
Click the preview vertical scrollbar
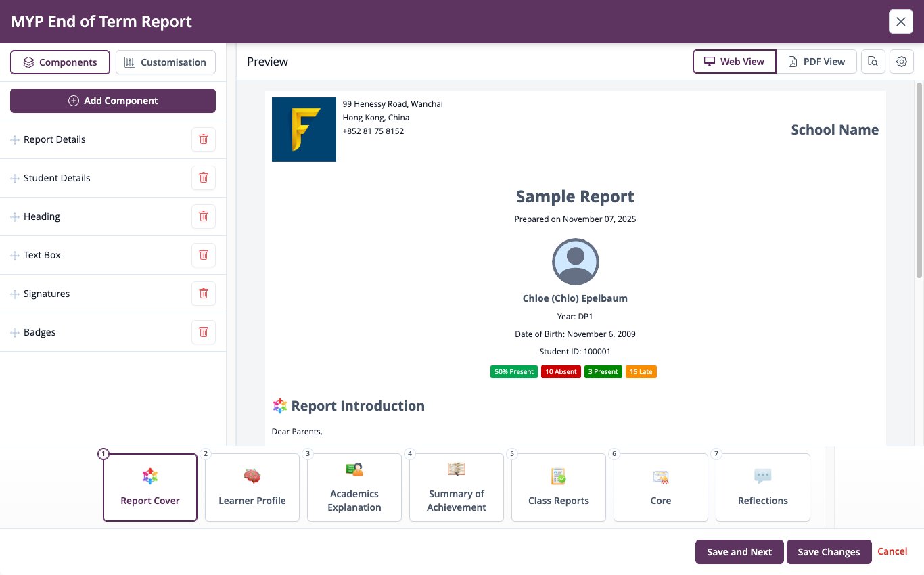[x=919, y=180]
